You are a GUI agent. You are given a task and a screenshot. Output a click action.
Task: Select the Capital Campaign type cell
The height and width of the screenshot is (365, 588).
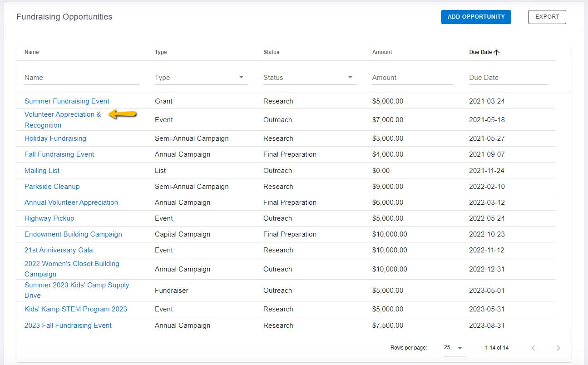(x=183, y=234)
